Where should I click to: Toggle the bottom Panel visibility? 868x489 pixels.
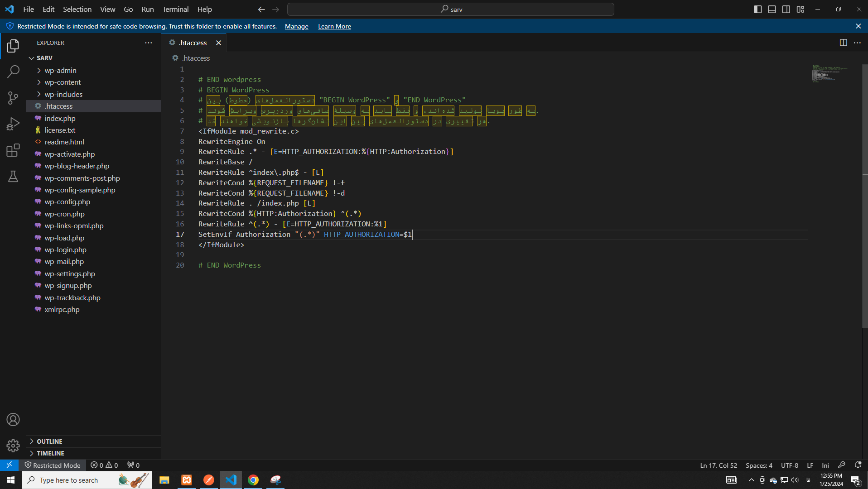click(772, 9)
